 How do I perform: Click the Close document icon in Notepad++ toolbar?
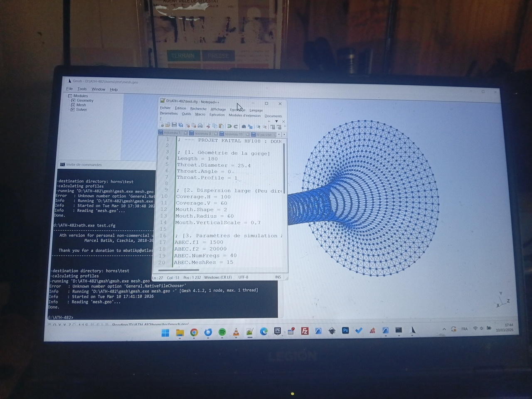coord(187,125)
